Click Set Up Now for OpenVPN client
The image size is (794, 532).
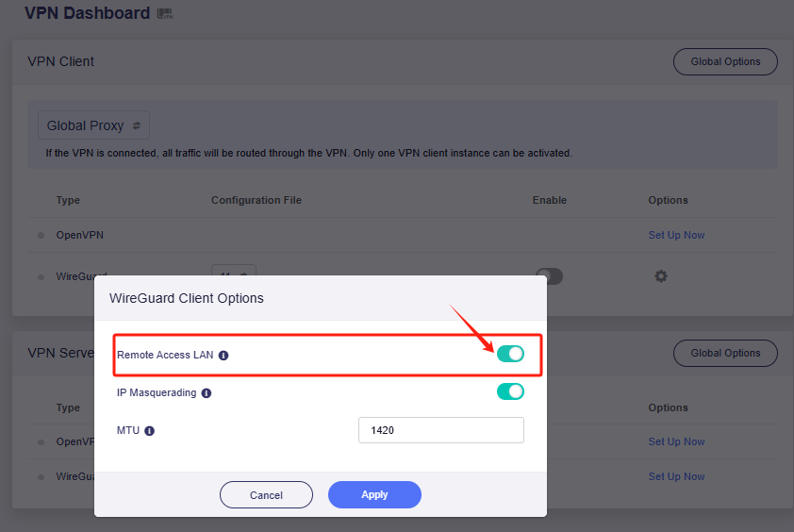point(676,235)
